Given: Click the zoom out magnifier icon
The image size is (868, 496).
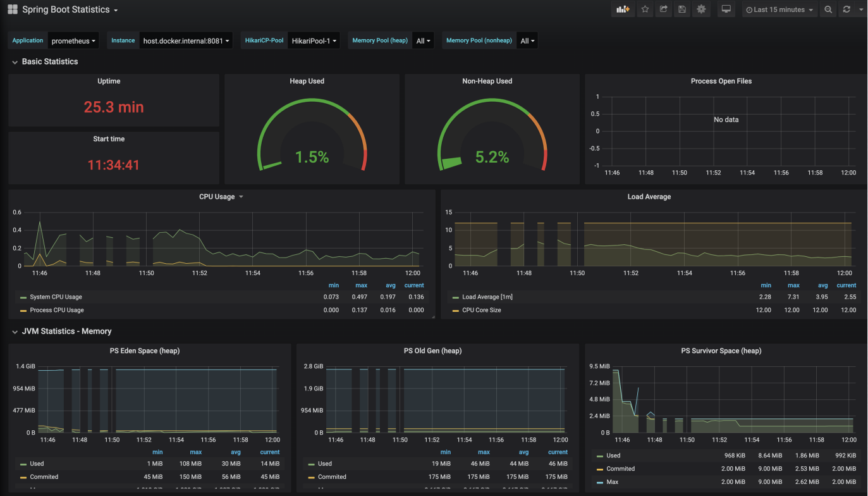Looking at the screenshot, I should [x=828, y=9].
